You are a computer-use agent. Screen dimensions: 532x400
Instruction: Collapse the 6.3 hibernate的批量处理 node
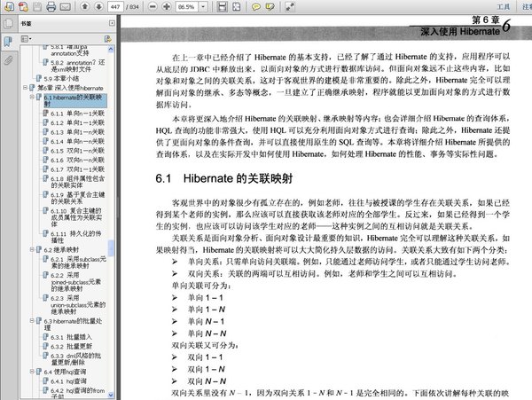(32, 320)
